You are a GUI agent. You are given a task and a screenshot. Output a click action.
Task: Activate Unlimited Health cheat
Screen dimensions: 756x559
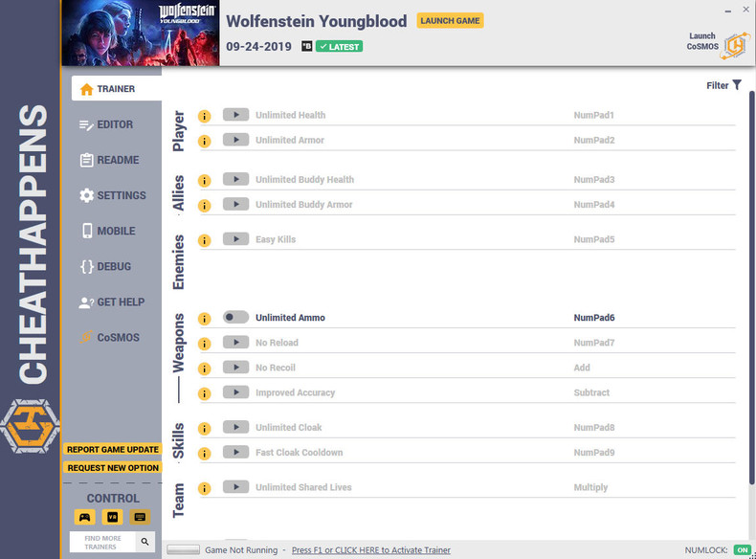pyautogui.click(x=235, y=114)
